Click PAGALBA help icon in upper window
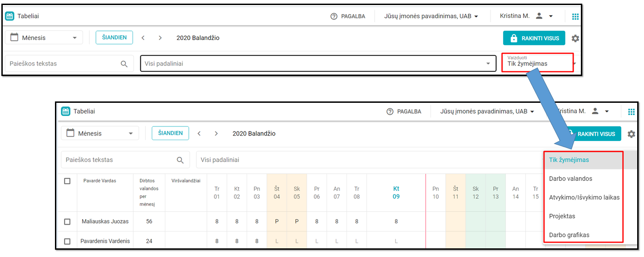 (334, 16)
